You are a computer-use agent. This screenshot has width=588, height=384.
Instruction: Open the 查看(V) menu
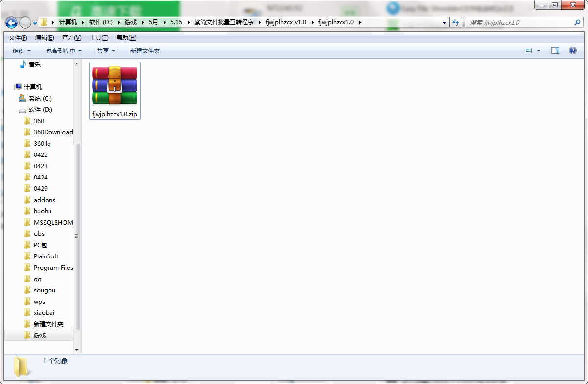point(72,38)
